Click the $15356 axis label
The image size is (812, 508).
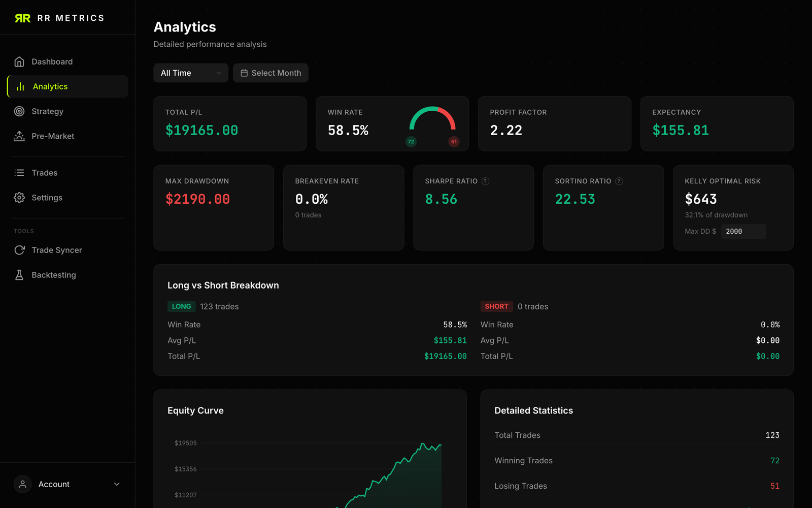186,469
